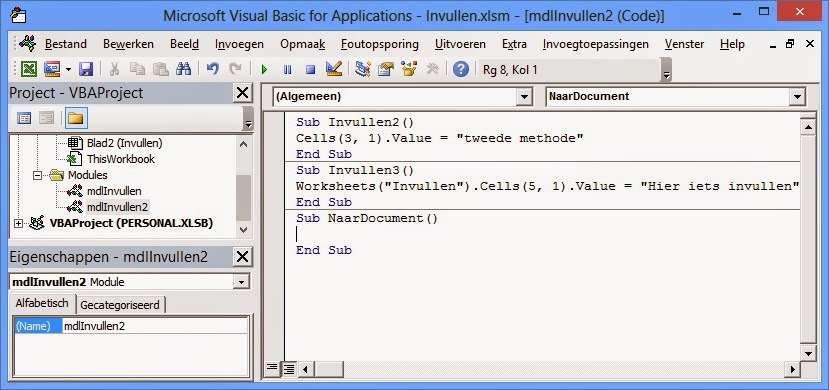829x390 pixels.
Task: Expand VBAProject (PERSONAL.XLSB) node
Action: (19, 224)
